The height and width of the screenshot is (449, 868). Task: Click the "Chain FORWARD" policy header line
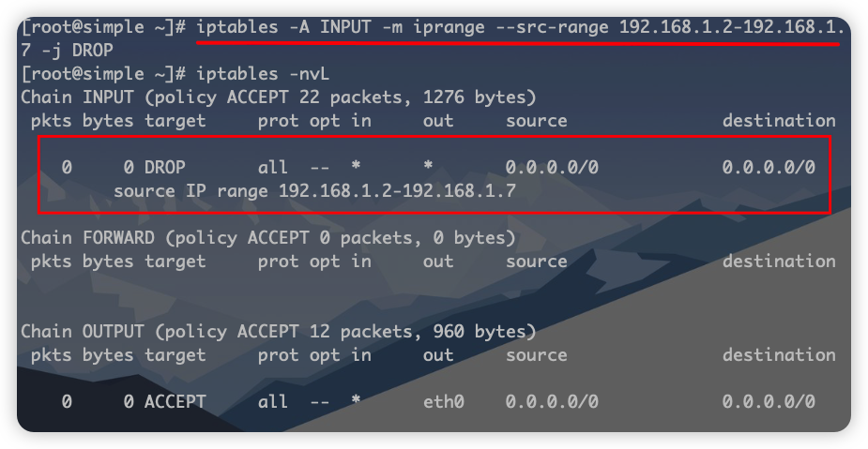point(267,238)
